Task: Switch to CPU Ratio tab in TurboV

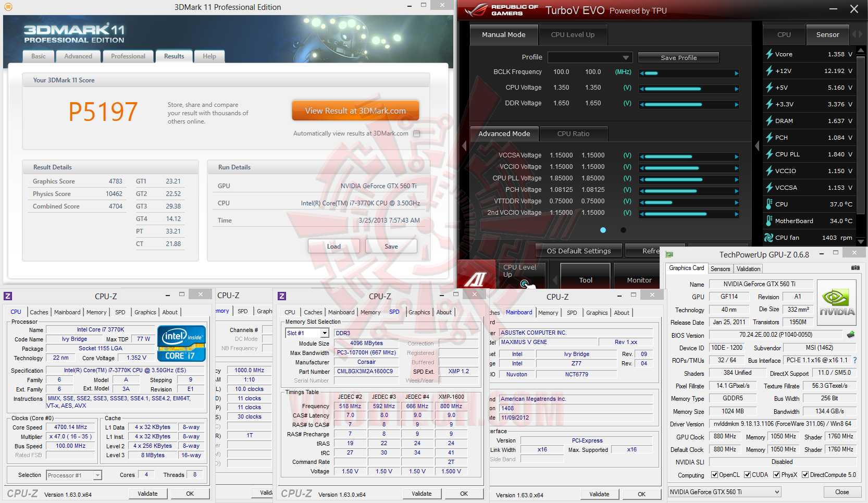Action: [573, 134]
